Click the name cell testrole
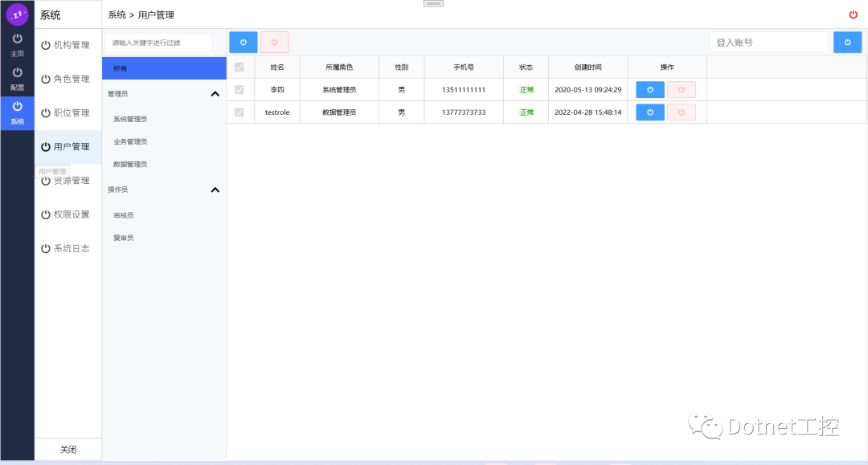868x465 pixels. click(277, 112)
